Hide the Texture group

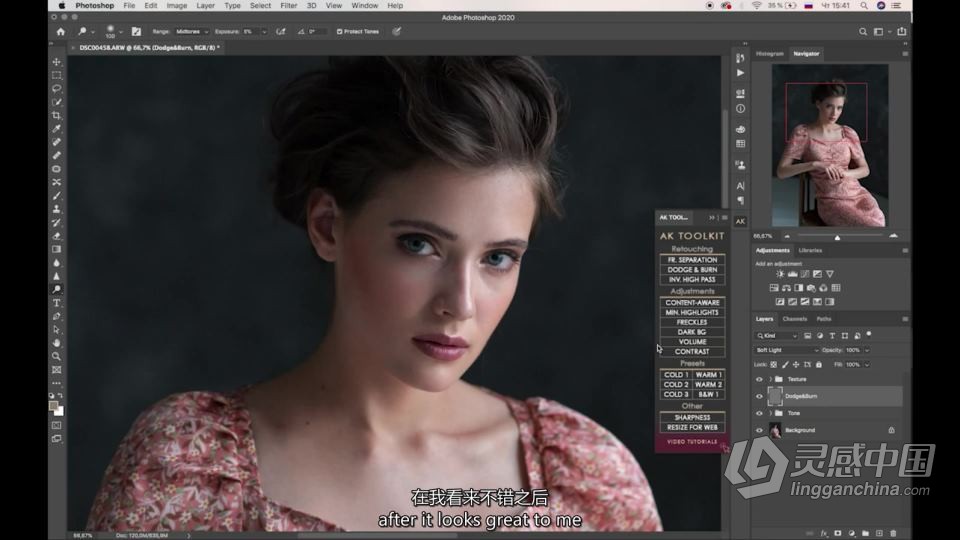click(x=759, y=380)
